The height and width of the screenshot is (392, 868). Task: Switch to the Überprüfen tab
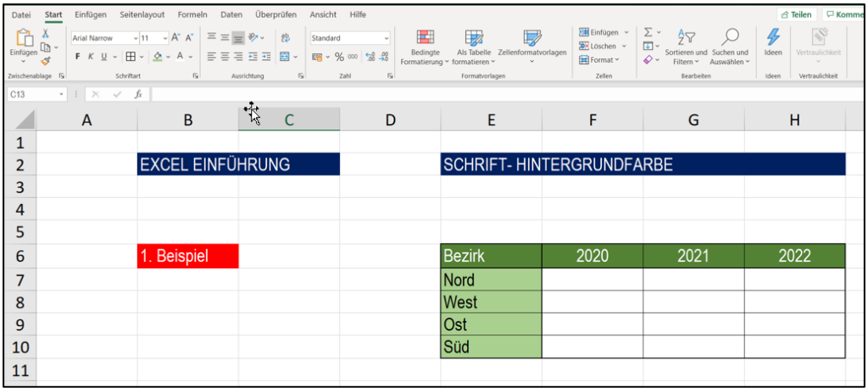(x=275, y=15)
